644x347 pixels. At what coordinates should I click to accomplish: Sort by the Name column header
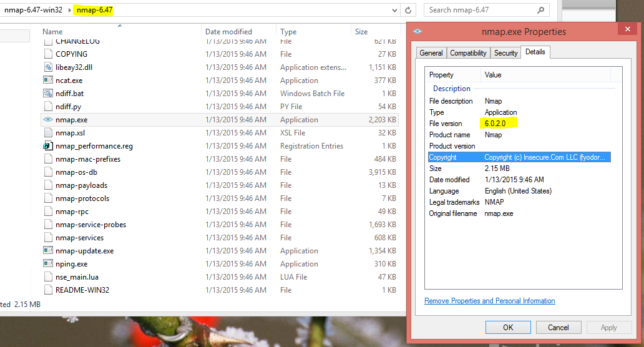(52, 32)
